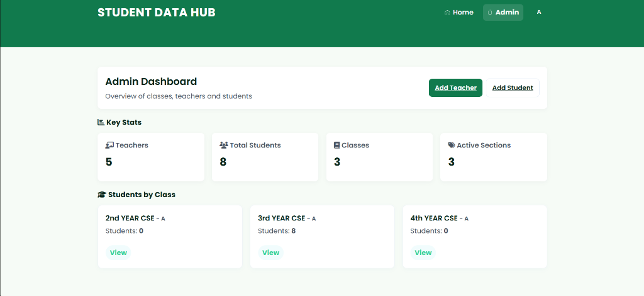Screen dimensions: 644x296
Task: Click the text 'Overview of classes, teachers and students'
Action: coord(179,96)
